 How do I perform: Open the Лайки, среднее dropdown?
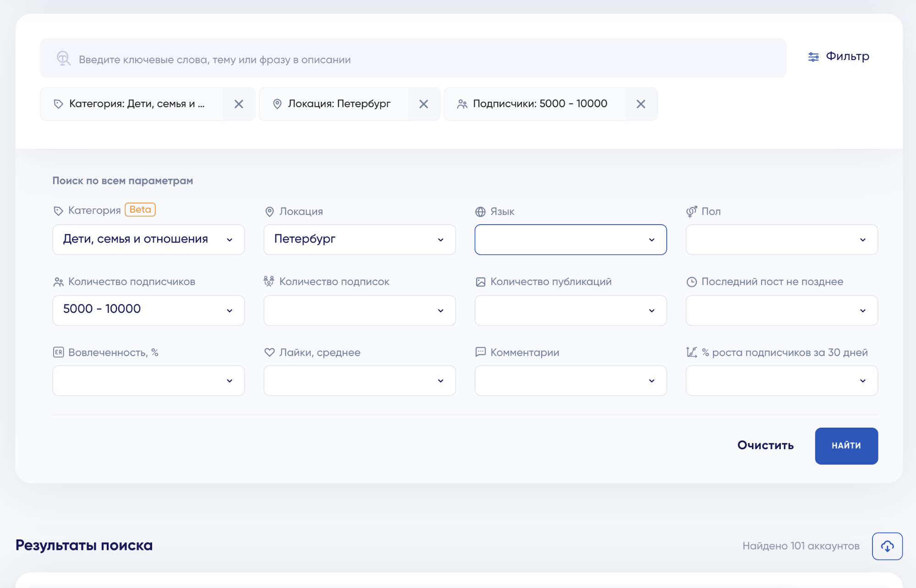tap(360, 380)
